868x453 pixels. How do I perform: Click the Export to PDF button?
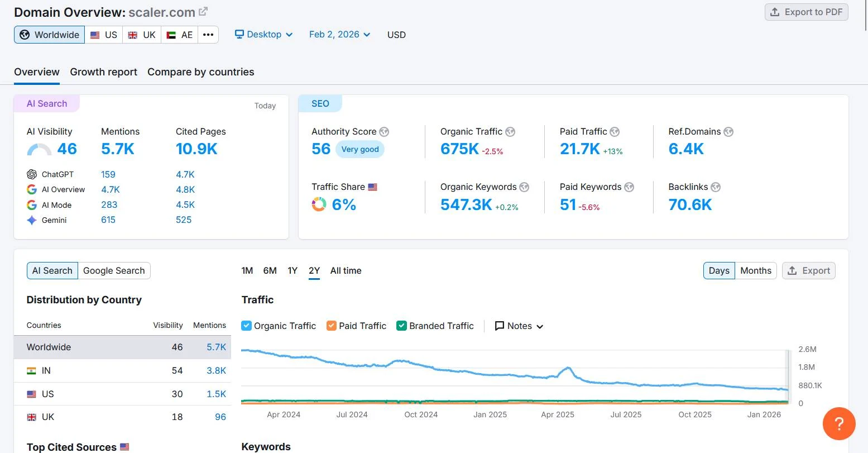click(x=806, y=12)
